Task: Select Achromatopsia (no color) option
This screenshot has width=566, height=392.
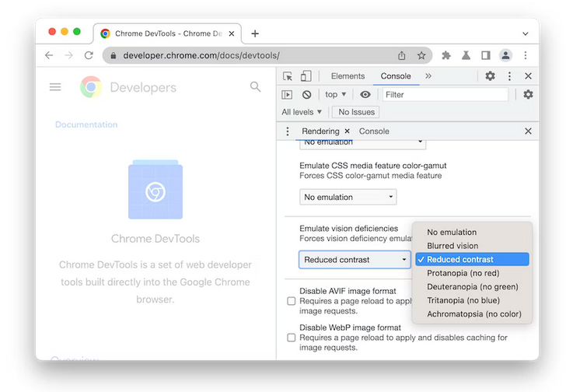Action: click(x=472, y=314)
